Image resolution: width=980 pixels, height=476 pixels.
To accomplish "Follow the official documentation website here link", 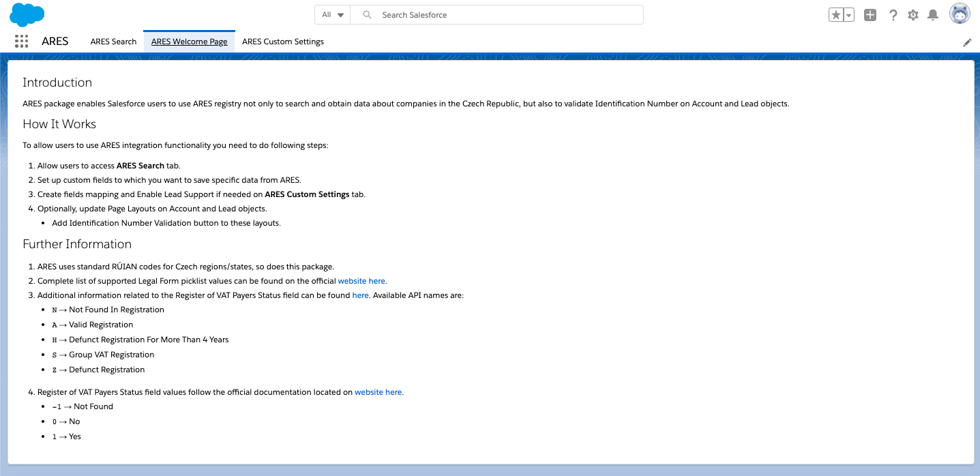I will (378, 393).
